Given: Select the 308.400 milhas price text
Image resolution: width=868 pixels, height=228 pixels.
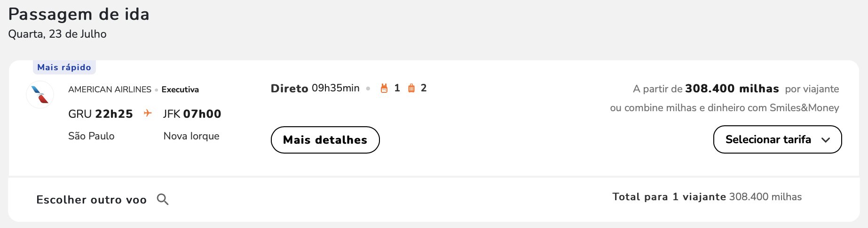Looking at the screenshot, I should tap(732, 89).
